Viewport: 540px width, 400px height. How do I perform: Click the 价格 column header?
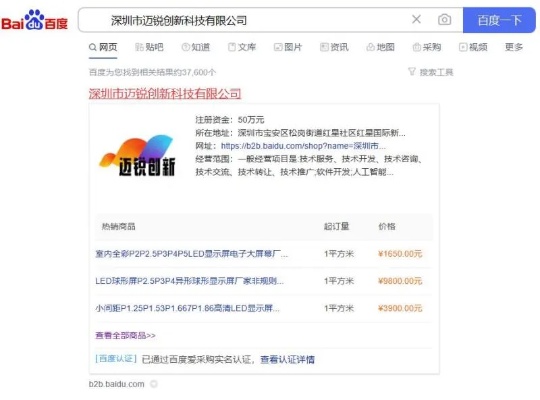(x=387, y=226)
